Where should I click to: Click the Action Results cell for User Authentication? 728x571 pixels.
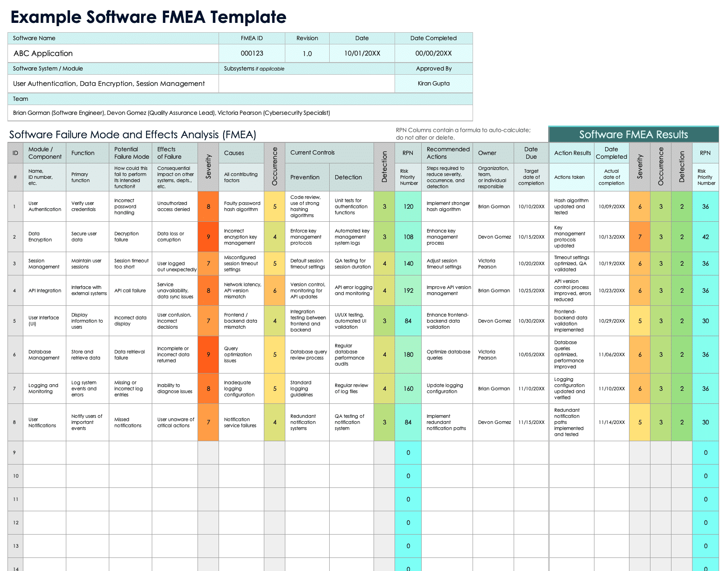pyautogui.click(x=571, y=206)
